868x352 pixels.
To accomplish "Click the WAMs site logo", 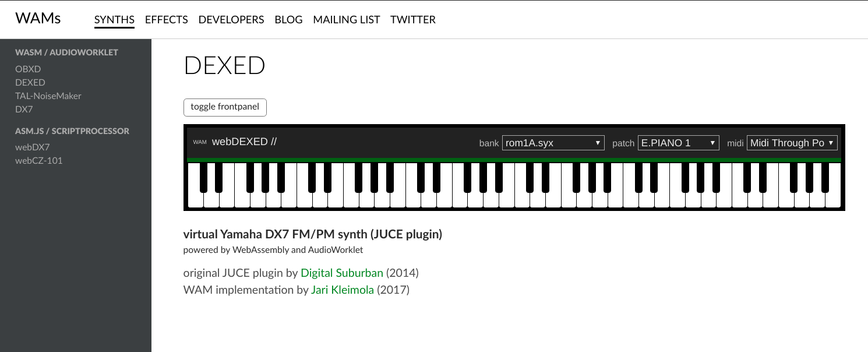I will (x=38, y=19).
